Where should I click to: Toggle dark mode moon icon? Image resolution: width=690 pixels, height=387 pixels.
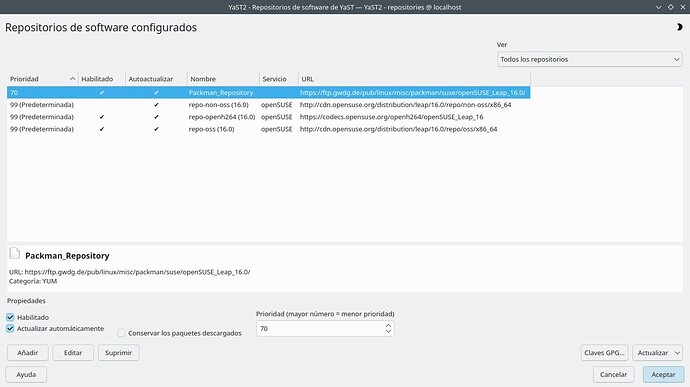click(x=679, y=27)
